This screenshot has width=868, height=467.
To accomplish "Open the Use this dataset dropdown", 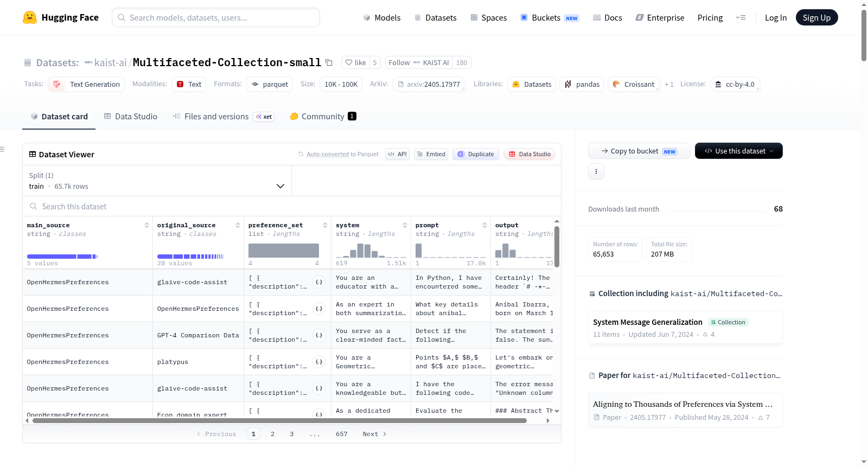I will (739, 151).
